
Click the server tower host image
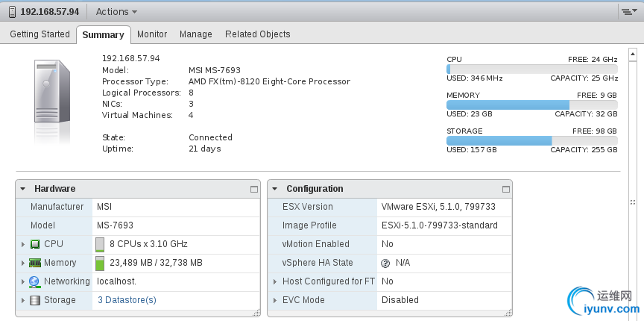(51, 91)
